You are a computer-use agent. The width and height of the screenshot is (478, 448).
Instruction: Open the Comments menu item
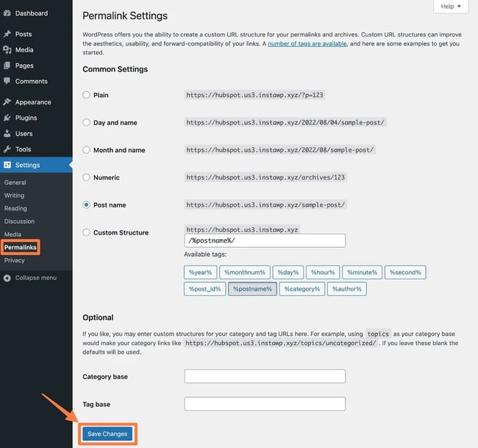36,81
